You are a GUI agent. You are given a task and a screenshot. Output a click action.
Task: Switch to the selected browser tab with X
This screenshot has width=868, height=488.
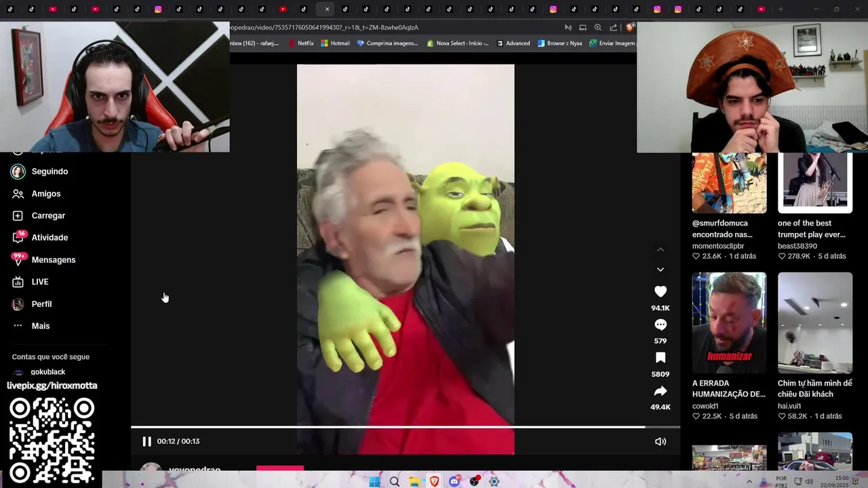pyautogui.click(x=327, y=9)
